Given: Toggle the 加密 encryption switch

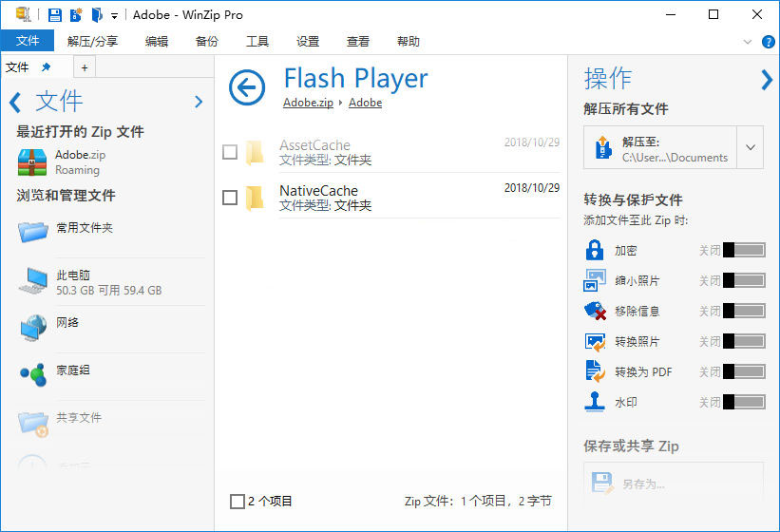Looking at the screenshot, I should [x=744, y=250].
